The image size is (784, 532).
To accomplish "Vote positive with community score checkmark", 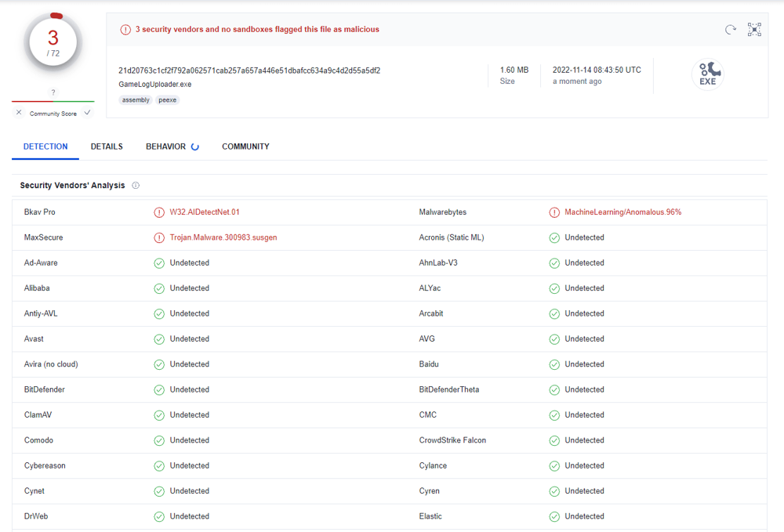I will click(88, 112).
